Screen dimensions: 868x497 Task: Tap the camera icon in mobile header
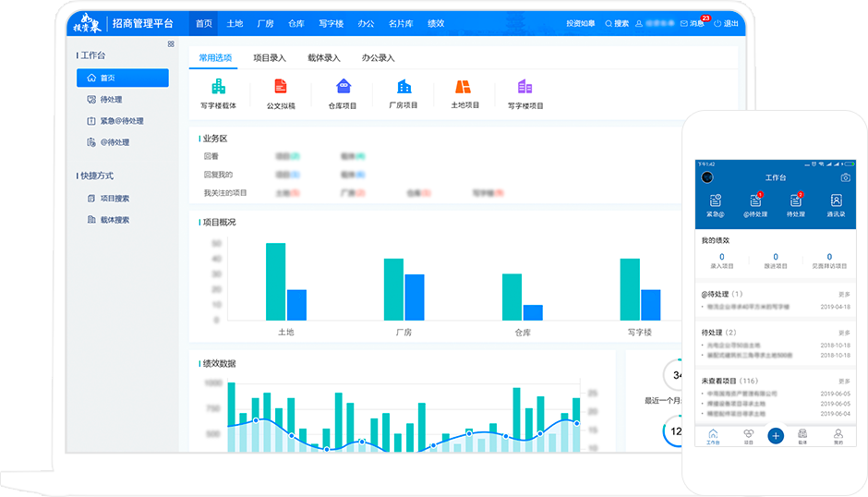(845, 177)
